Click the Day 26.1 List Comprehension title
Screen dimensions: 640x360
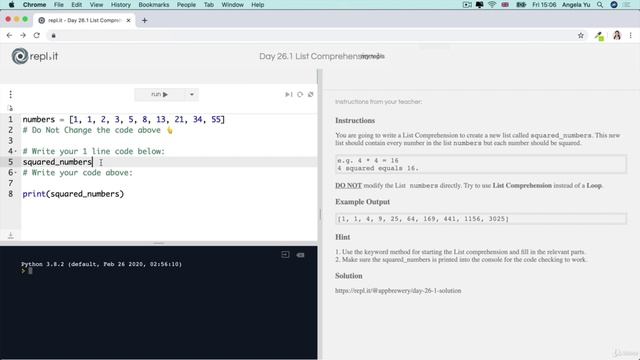(322, 56)
